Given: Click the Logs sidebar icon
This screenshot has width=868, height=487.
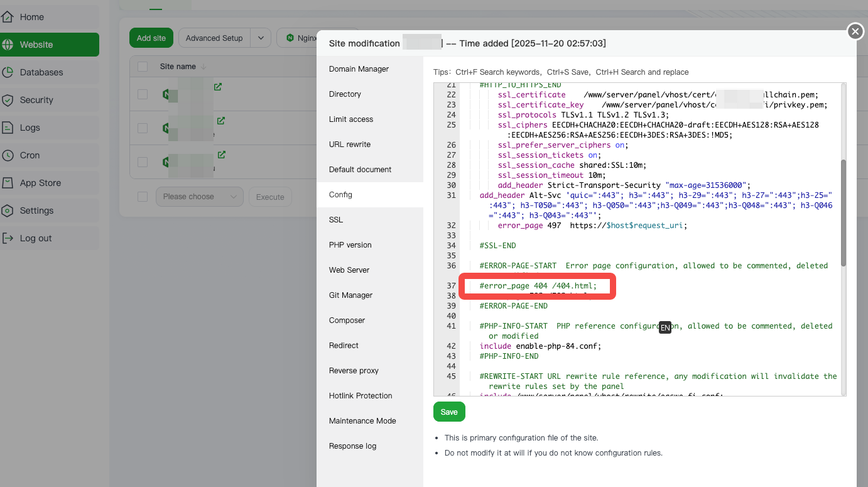Looking at the screenshot, I should click(8, 128).
